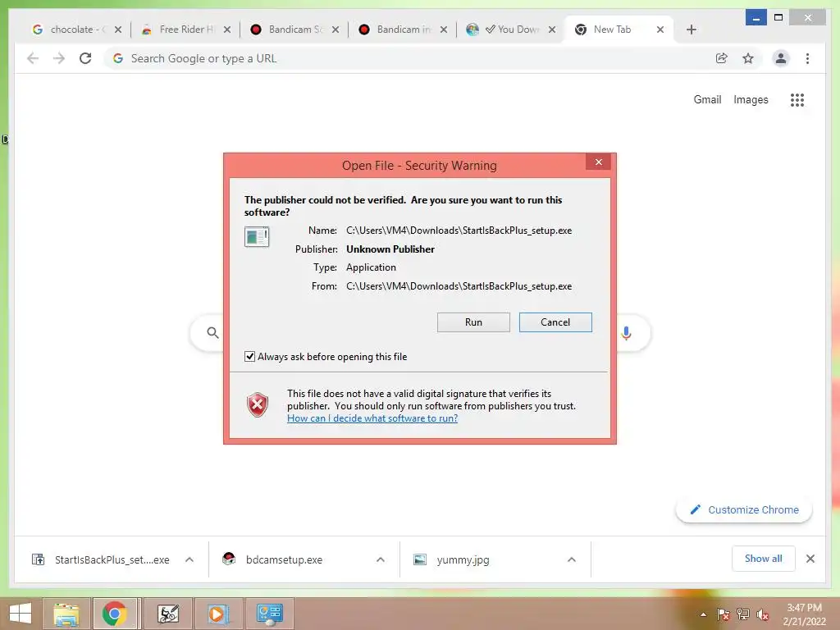The image size is (840, 630).
Task: Go back with the back arrow
Action: (x=33, y=58)
